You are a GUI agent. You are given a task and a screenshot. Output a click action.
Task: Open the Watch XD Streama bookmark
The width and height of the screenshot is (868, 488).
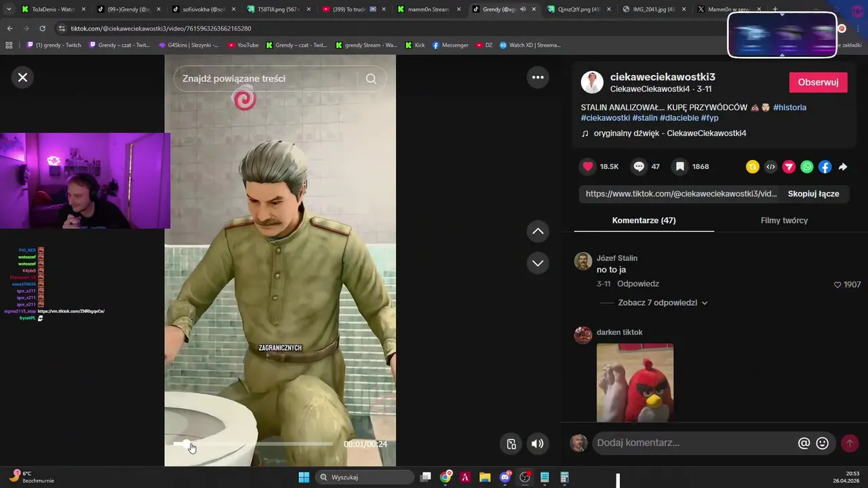pyautogui.click(x=530, y=45)
